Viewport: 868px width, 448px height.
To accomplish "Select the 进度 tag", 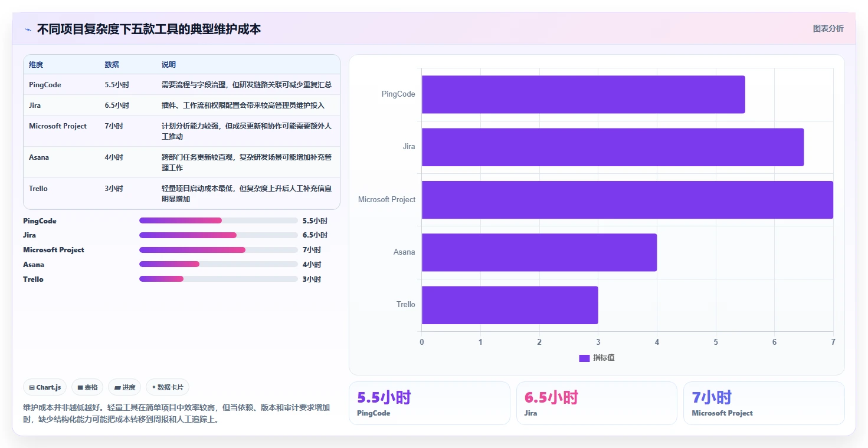I will pyautogui.click(x=125, y=387).
